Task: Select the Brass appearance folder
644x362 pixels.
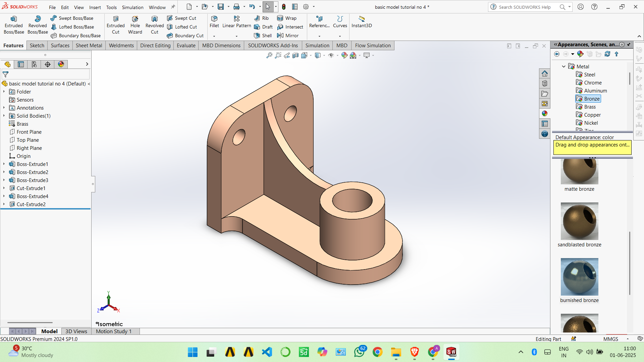Action: coord(586,107)
